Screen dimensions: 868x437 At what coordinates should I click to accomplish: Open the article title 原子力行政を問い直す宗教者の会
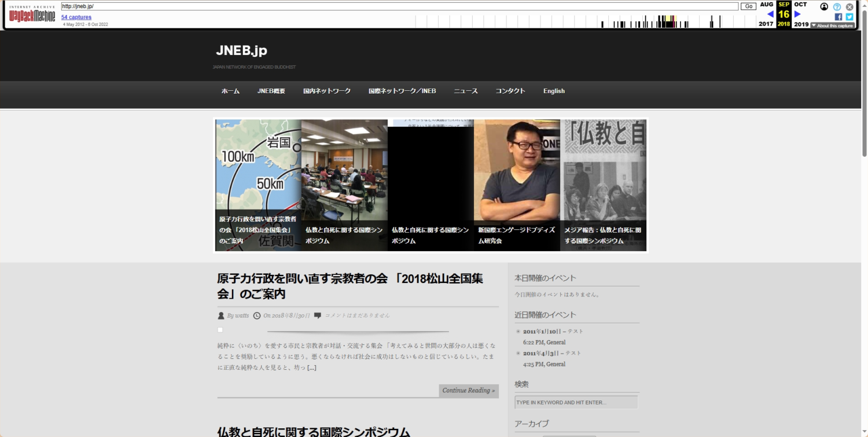coord(350,286)
